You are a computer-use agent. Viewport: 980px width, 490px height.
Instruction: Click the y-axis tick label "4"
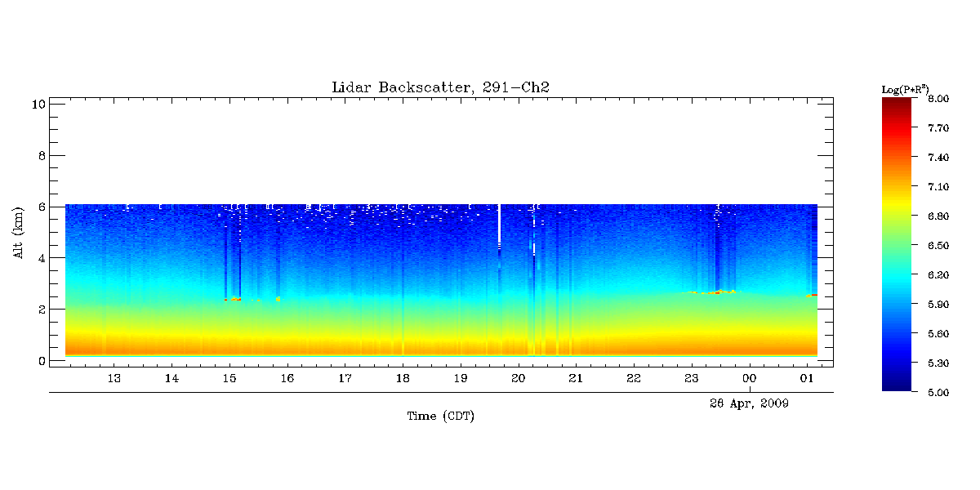(41, 258)
